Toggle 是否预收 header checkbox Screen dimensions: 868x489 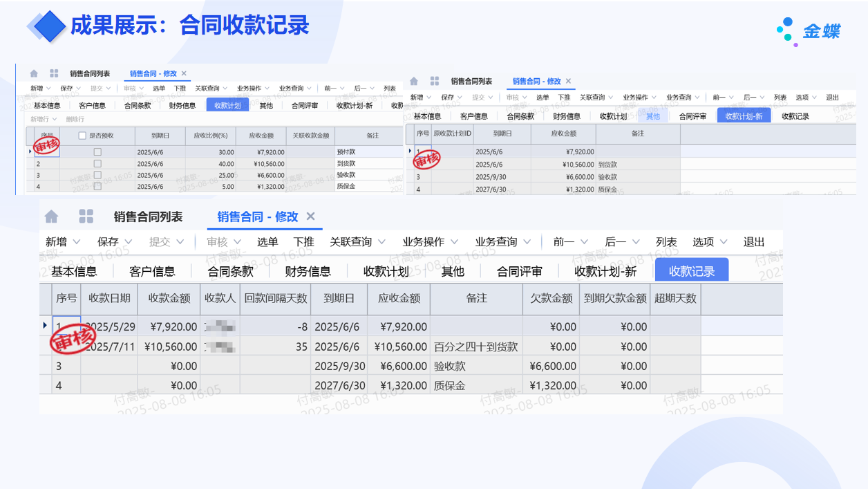point(82,136)
